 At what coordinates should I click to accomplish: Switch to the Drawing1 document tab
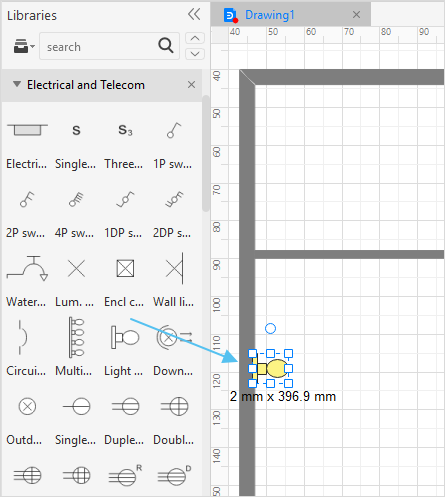click(269, 15)
